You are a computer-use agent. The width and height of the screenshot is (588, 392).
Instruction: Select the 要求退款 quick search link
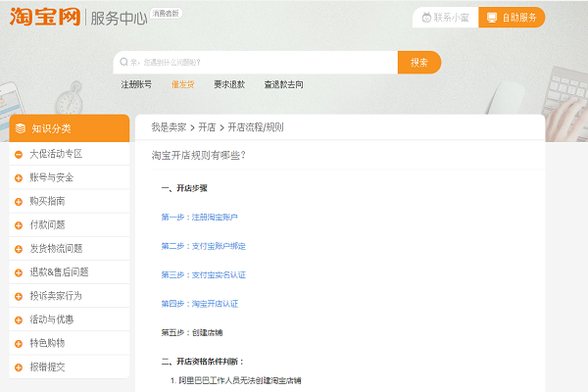click(x=229, y=84)
